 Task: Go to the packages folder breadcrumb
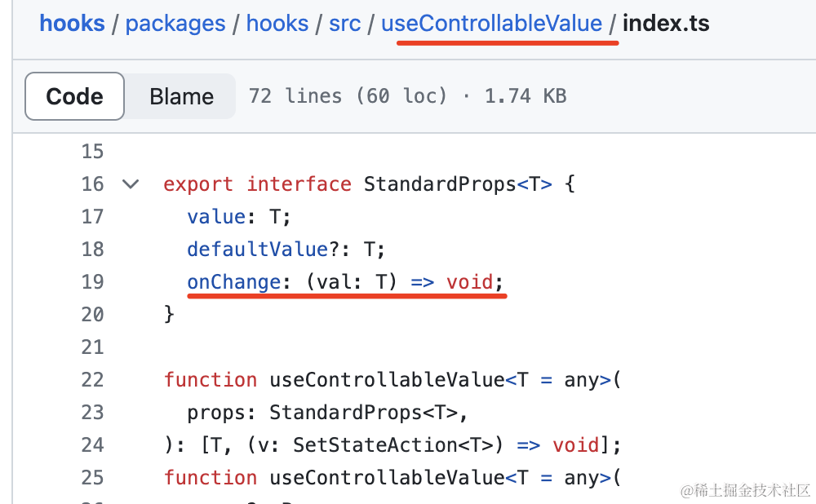175,23
